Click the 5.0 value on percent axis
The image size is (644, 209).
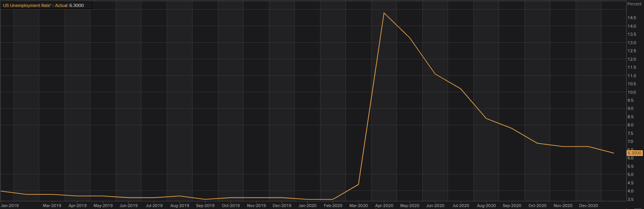pos(631,175)
